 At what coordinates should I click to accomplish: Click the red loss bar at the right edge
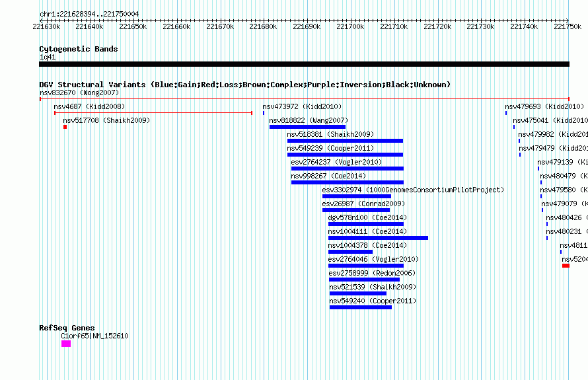pyautogui.click(x=566, y=266)
